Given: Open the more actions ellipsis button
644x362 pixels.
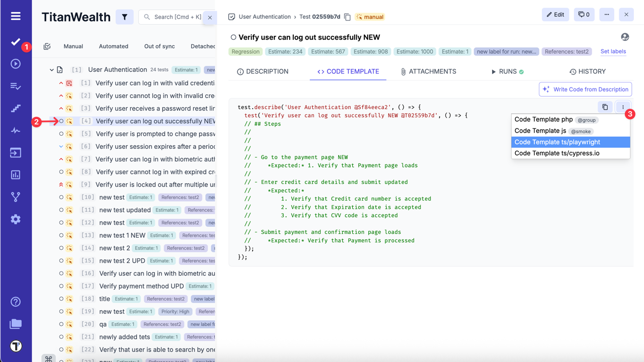Looking at the screenshot, I should click(x=607, y=15).
